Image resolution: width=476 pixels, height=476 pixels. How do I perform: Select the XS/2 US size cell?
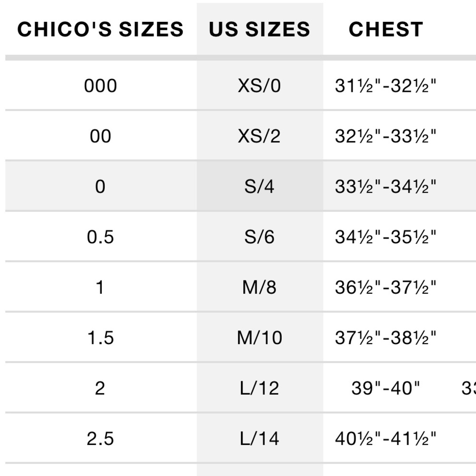pos(259,136)
